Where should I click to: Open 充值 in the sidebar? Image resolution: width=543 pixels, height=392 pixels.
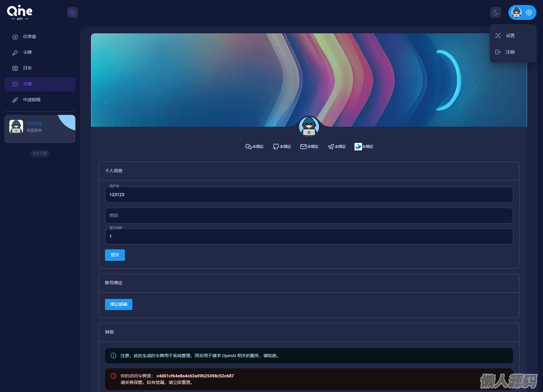point(40,84)
